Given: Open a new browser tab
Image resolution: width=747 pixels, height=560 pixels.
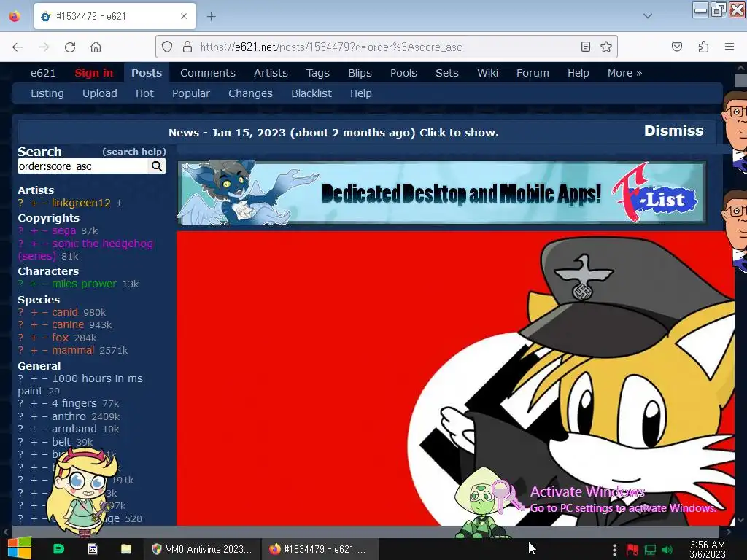Looking at the screenshot, I should [211, 17].
